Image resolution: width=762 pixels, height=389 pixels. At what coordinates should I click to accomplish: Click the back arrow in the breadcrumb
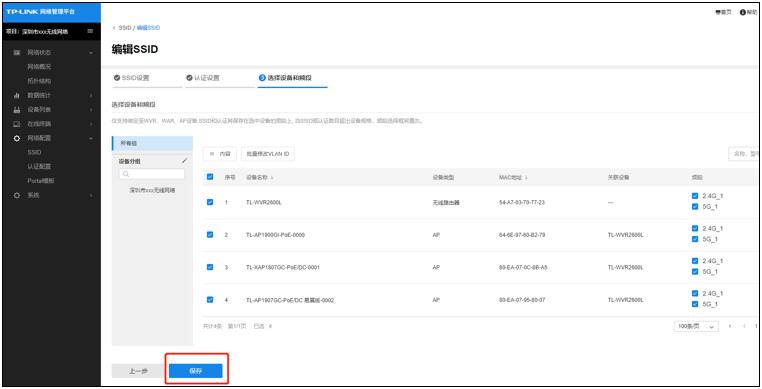pos(114,28)
